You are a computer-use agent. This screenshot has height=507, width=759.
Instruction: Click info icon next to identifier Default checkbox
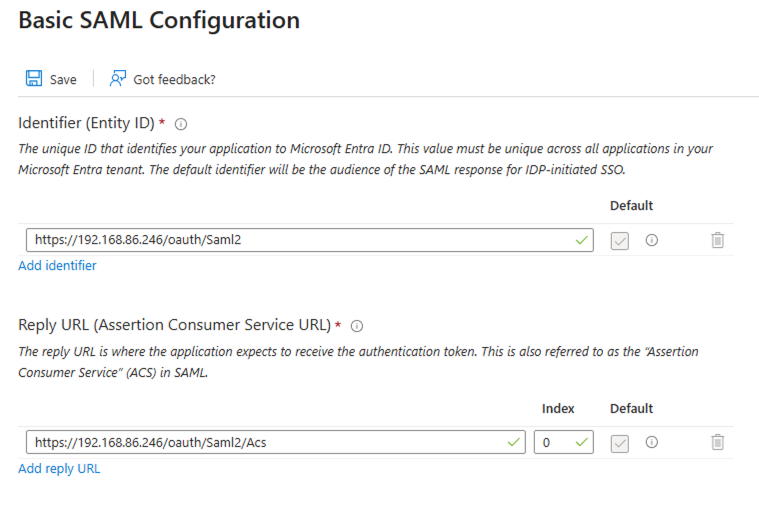tap(652, 240)
